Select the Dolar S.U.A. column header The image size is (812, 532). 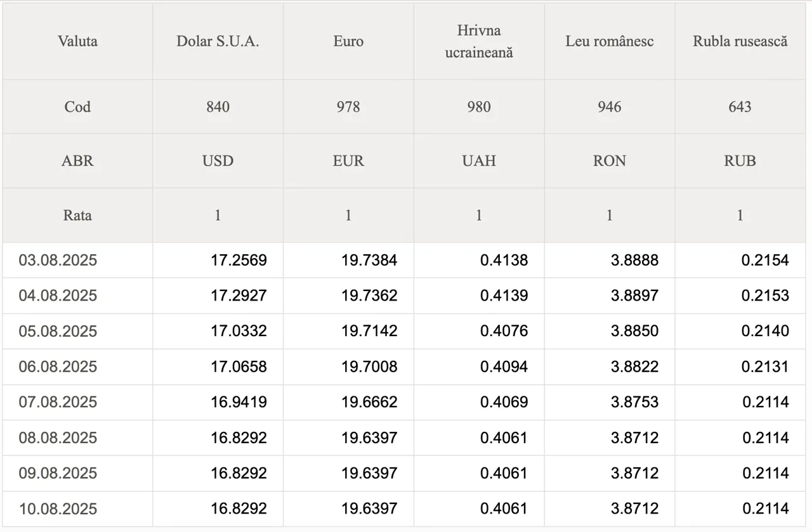pyautogui.click(x=218, y=41)
